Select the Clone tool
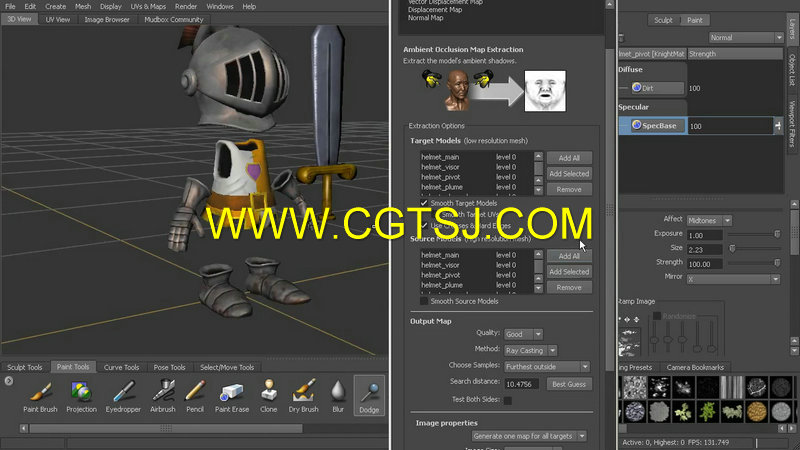The height and width of the screenshot is (450, 800). pos(268,396)
